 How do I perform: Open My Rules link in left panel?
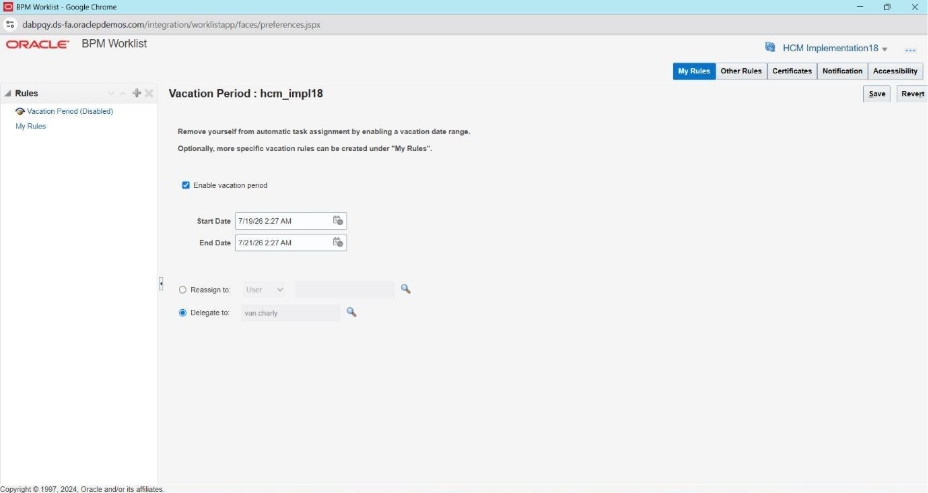[x=31, y=126]
